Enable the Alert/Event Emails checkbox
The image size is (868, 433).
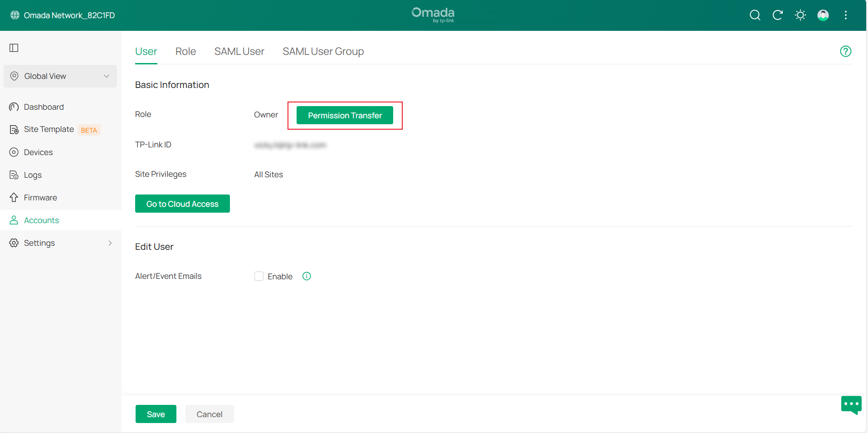point(258,276)
